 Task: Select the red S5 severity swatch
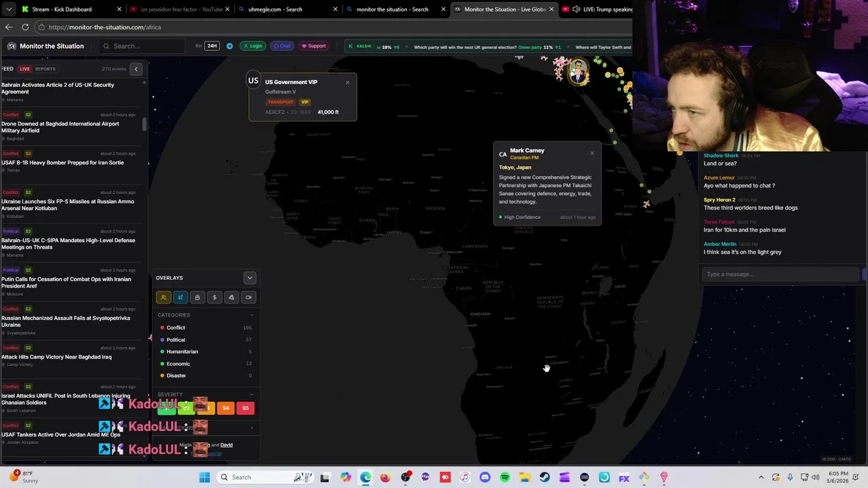pos(245,408)
